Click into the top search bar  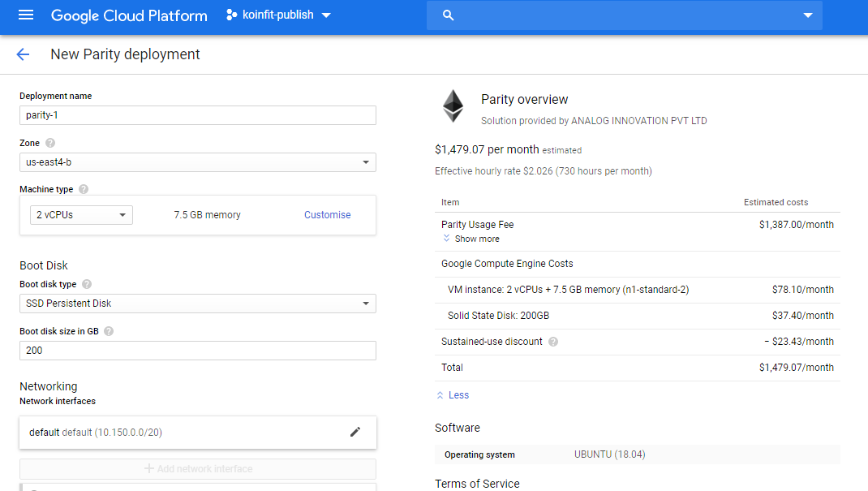[x=625, y=15]
